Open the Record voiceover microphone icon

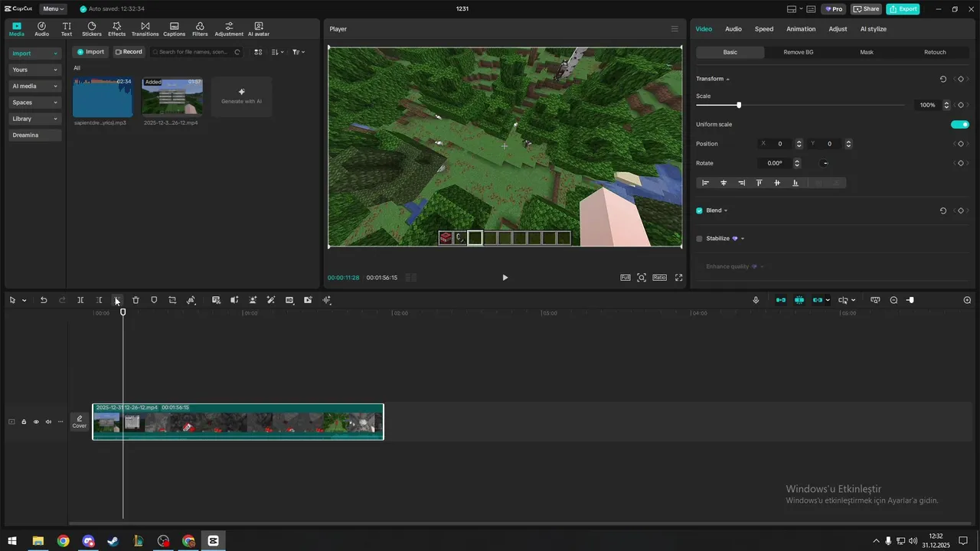tap(756, 300)
